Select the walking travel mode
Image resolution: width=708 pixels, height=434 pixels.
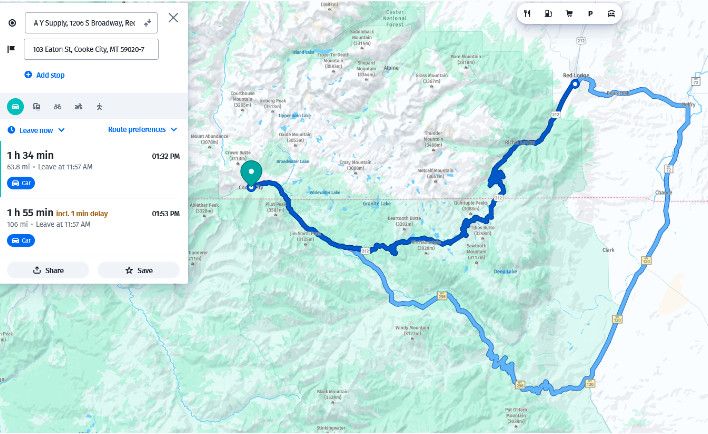point(99,107)
